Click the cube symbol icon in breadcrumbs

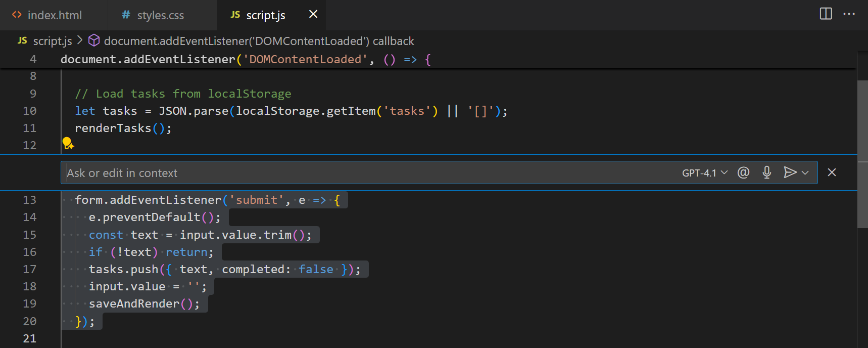pyautogui.click(x=94, y=40)
